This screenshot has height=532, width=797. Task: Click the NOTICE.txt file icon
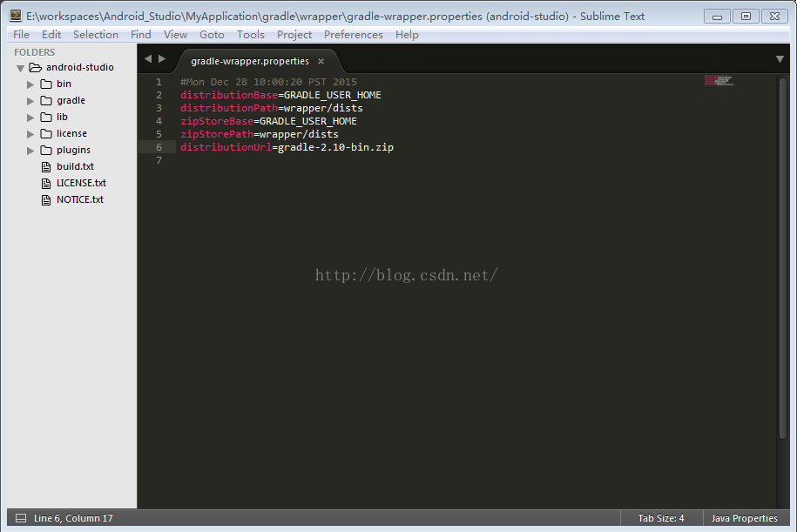(46, 199)
